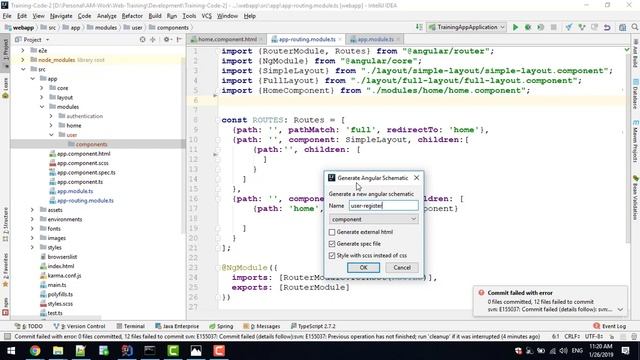Open the VCS menu
The image size is (640, 360).
coord(207,16)
